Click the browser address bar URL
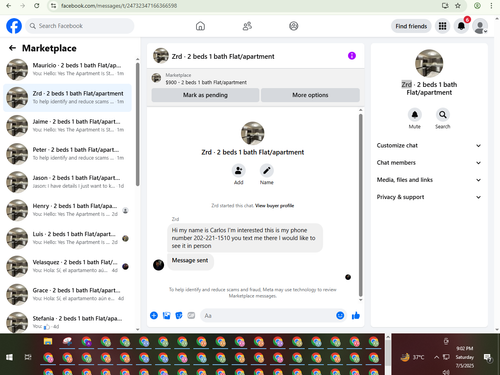The image size is (500, 375). point(119,6)
